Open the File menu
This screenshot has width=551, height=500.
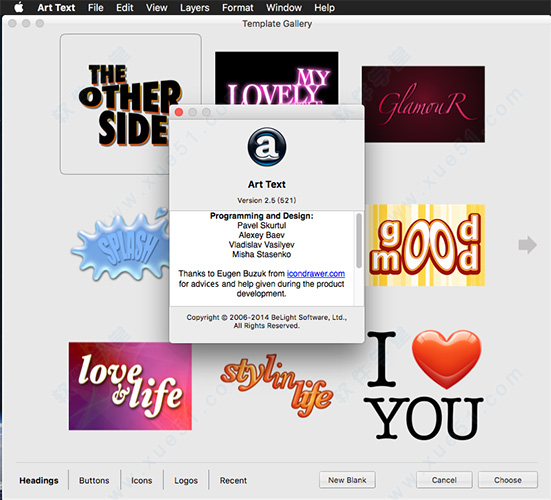96,7
